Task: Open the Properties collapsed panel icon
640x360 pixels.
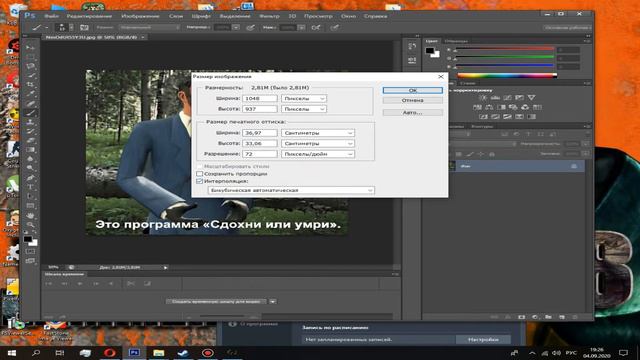Action: [x=412, y=60]
